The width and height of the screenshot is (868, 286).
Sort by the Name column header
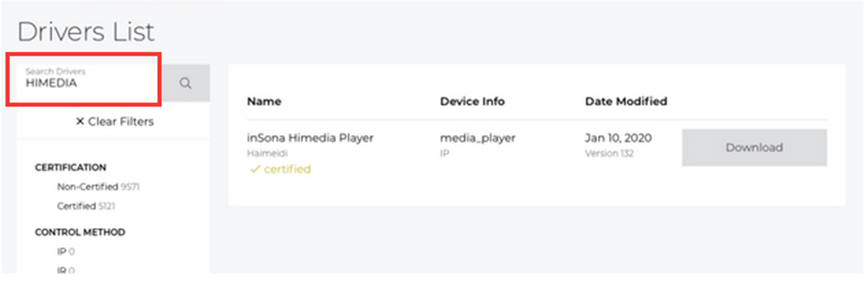pyautogui.click(x=264, y=101)
